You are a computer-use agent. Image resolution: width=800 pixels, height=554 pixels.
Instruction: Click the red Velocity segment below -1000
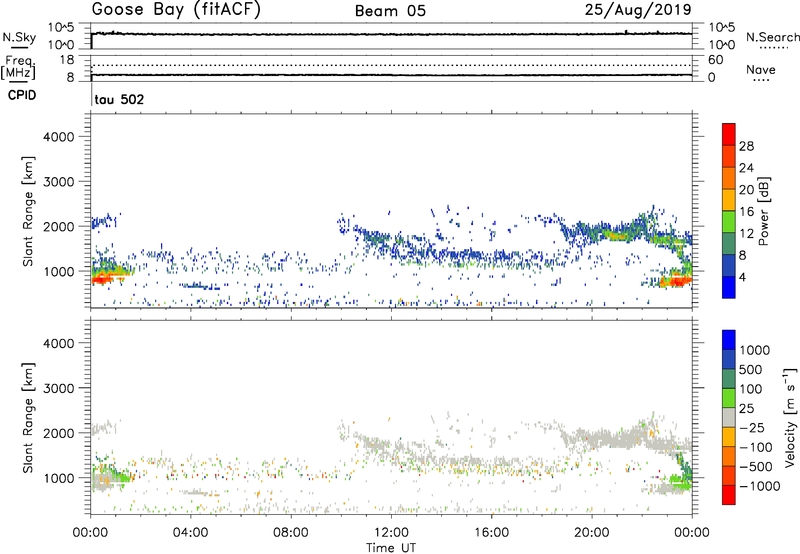point(729,495)
